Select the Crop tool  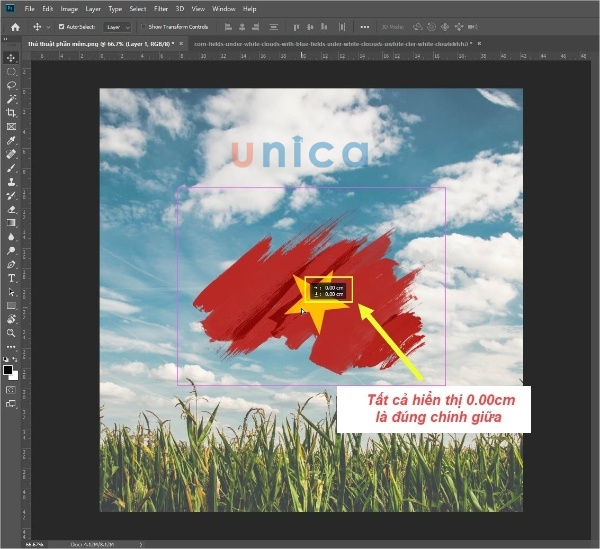11,112
